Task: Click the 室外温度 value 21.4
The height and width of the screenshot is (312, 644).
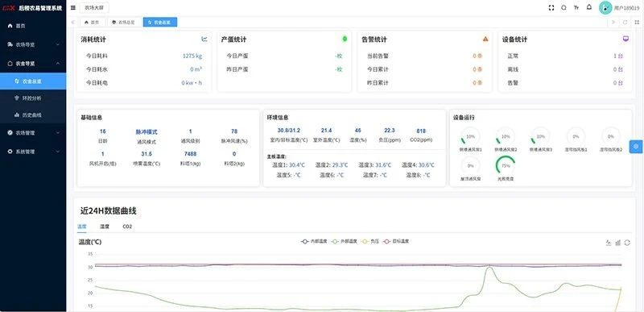Action: coord(327,131)
